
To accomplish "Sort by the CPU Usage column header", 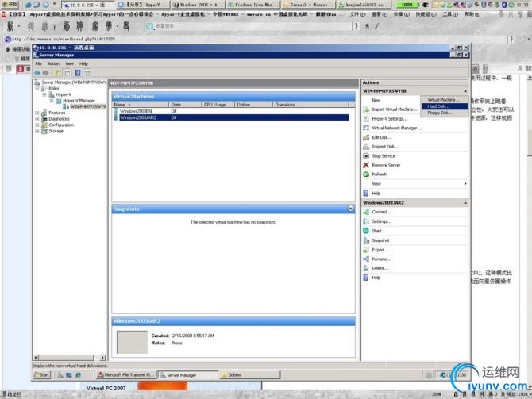I will (x=218, y=105).
